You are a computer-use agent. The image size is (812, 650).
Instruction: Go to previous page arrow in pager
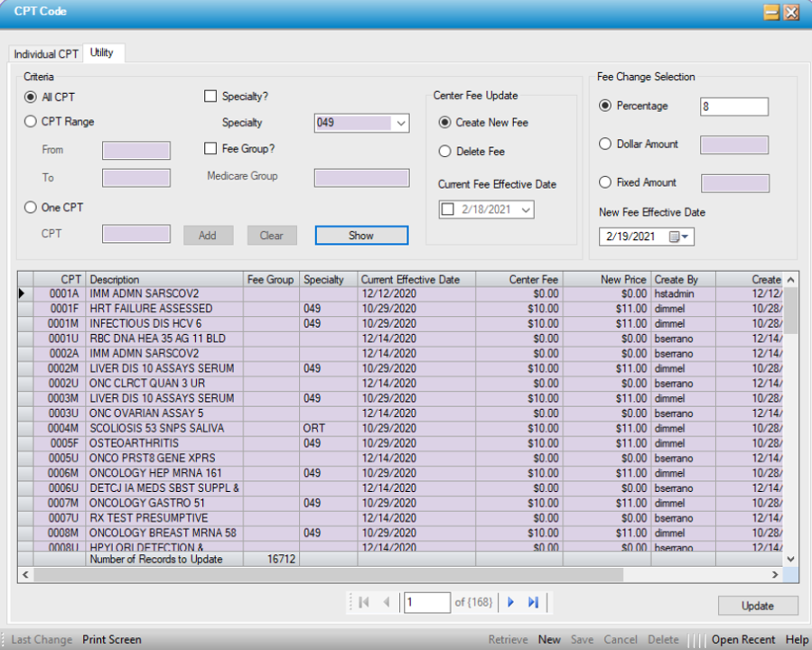[x=387, y=602]
